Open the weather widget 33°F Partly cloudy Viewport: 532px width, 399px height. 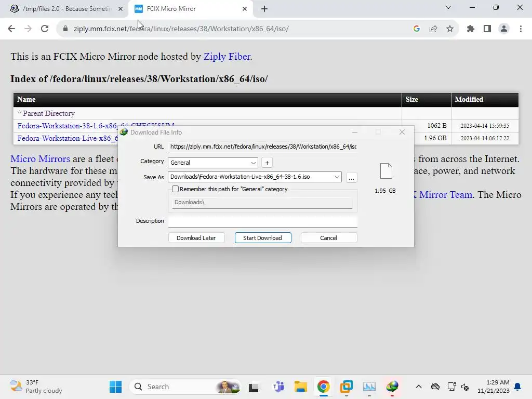pyautogui.click(x=36, y=387)
